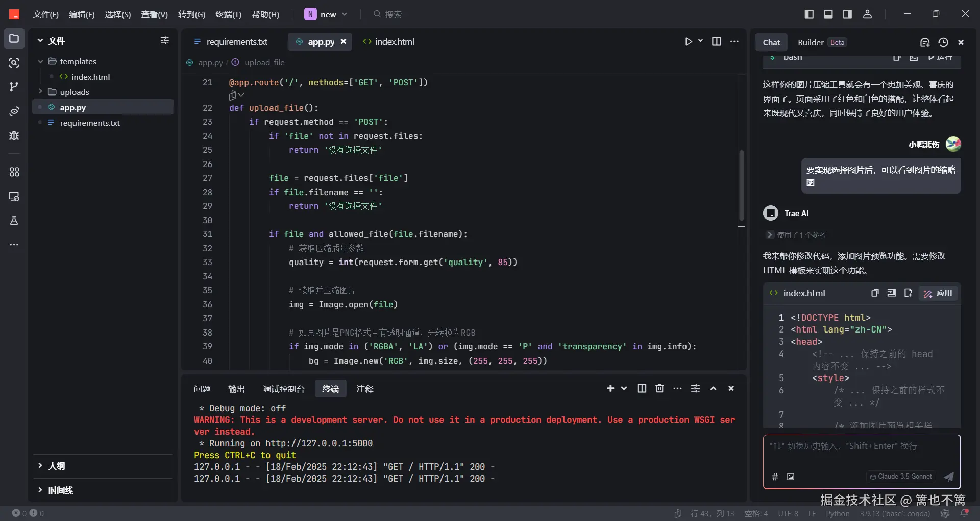Click the editor vertical scrollbar
Screen dimensions: 980x521
pos(742,185)
